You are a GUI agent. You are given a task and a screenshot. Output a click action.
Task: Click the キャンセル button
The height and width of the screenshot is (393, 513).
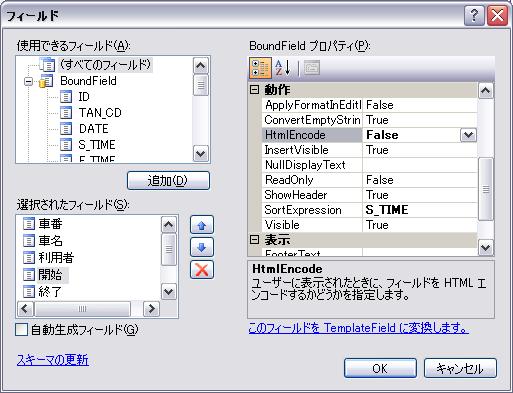[x=460, y=368]
